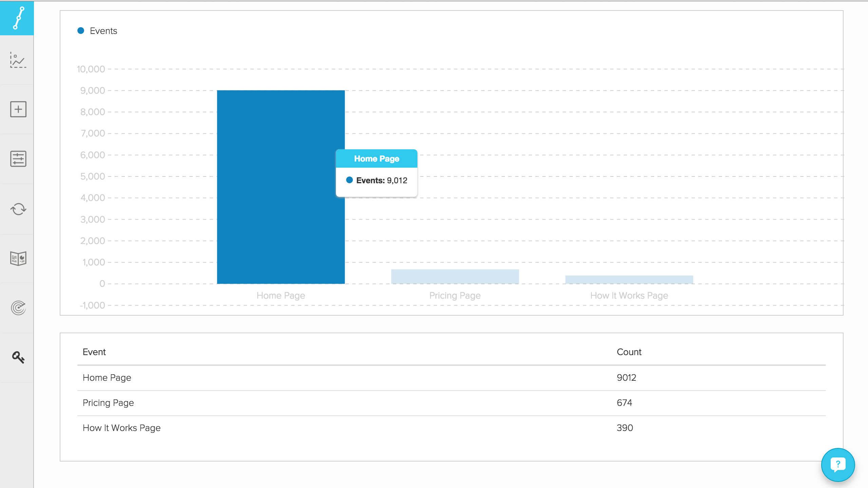868x488 pixels.
Task: Sort table by Event column header
Action: pyautogui.click(x=94, y=352)
